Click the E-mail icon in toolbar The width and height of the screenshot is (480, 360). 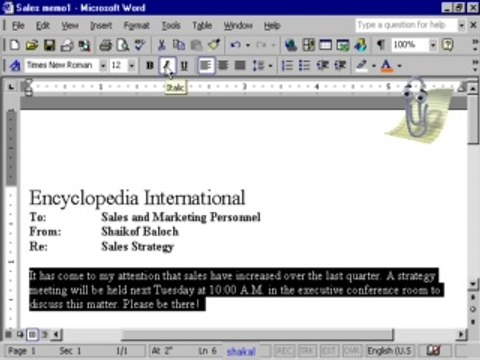67,45
